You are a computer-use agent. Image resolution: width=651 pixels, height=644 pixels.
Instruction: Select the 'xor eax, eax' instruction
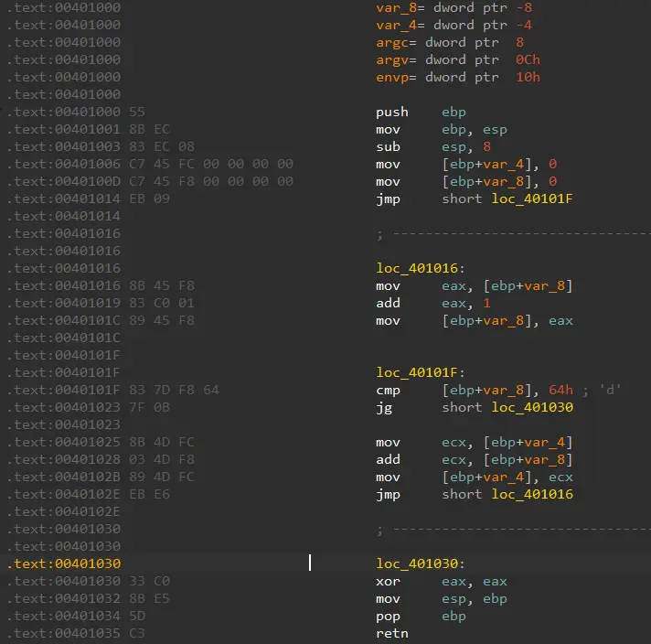click(442, 581)
